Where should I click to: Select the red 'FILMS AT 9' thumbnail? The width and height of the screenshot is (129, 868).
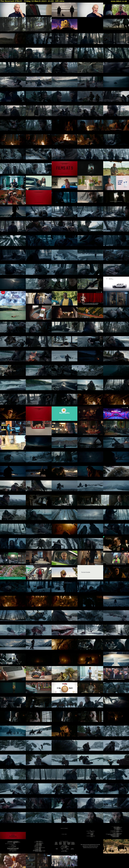click(64, 168)
